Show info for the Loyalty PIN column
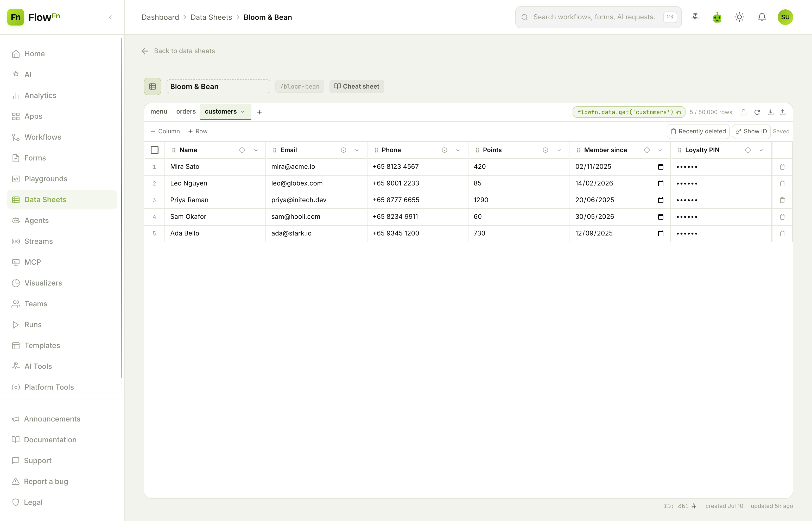 [748, 150]
